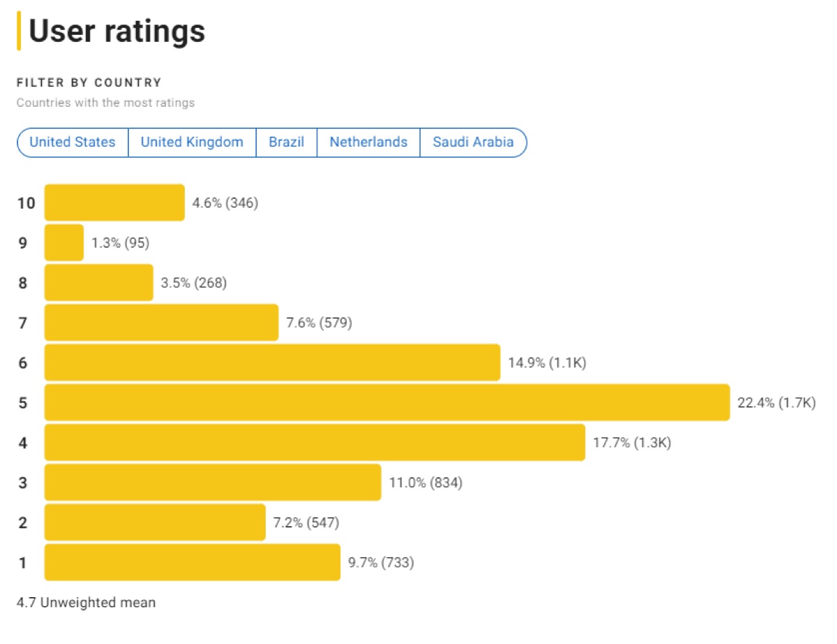Select the rating 7 bar
837x644 pixels.
[161, 322]
